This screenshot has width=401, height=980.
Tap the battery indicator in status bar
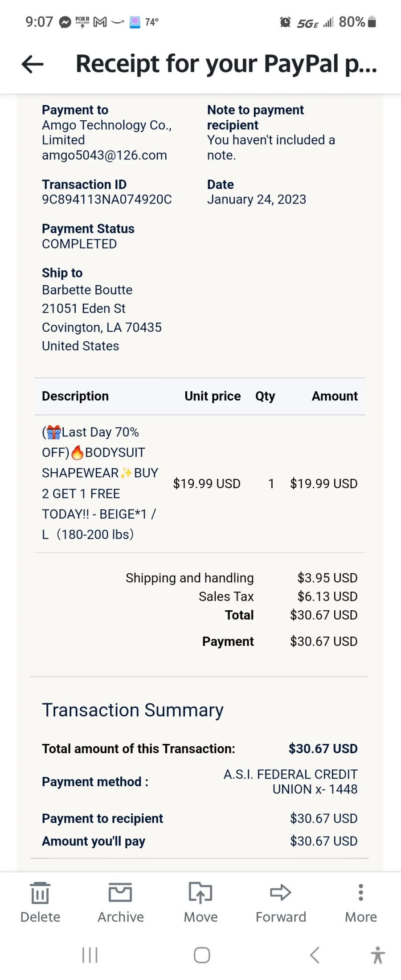click(372, 22)
